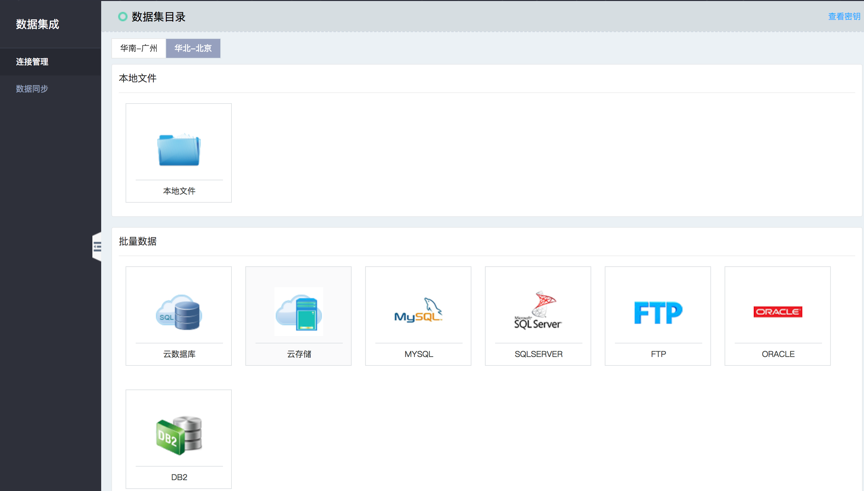864x491 pixels.
Task: Click the 本地文件 card label
Action: (x=179, y=191)
